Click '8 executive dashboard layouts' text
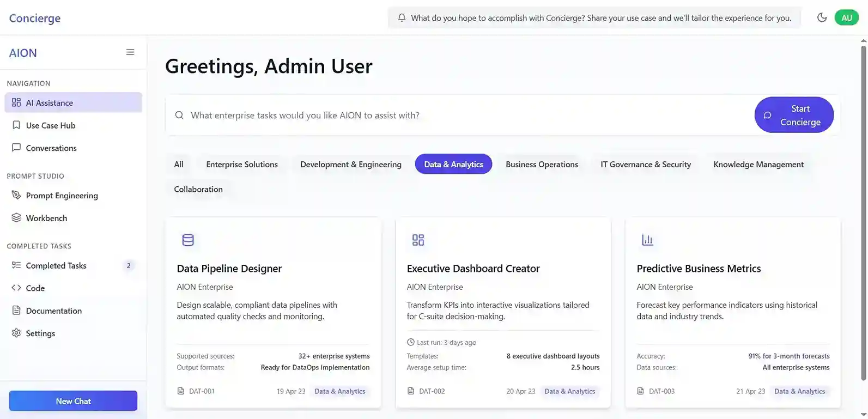Image resolution: width=868 pixels, height=419 pixels. click(x=553, y=356)
